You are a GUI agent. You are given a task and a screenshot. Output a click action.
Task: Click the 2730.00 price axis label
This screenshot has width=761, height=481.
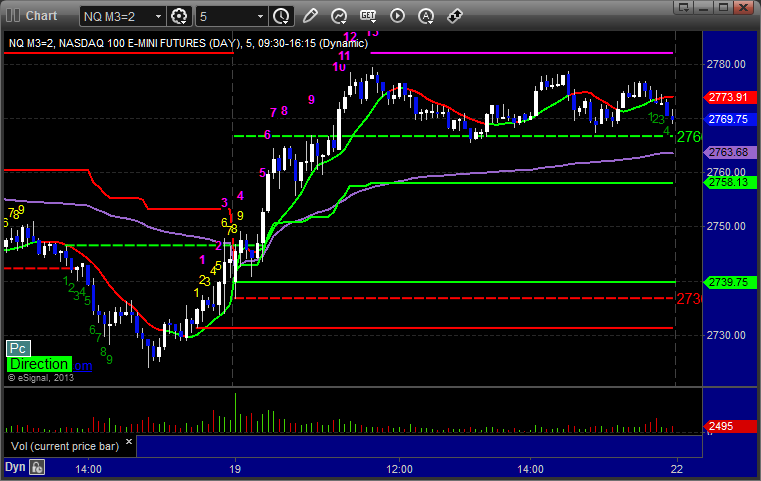point(726,335)
